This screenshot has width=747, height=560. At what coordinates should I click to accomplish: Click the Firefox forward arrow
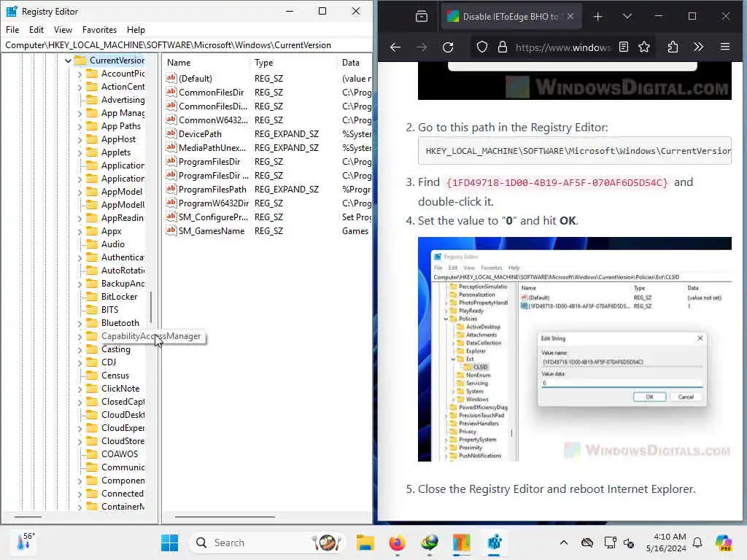[x=422, y=47]
